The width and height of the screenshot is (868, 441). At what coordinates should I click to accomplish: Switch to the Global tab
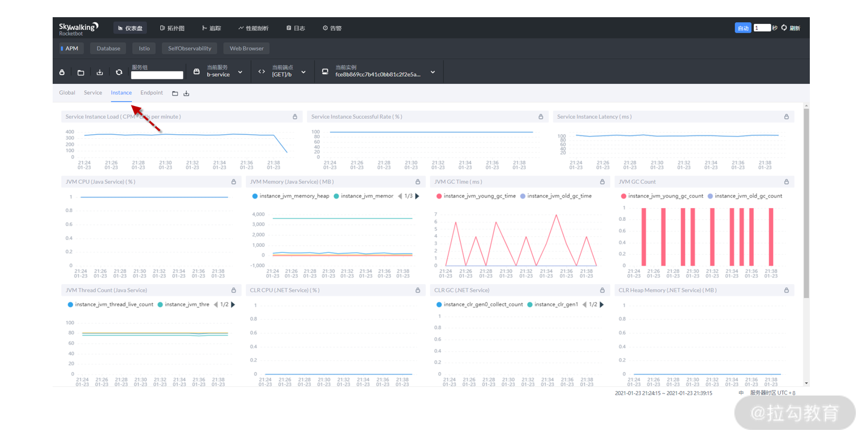(67, 93)
